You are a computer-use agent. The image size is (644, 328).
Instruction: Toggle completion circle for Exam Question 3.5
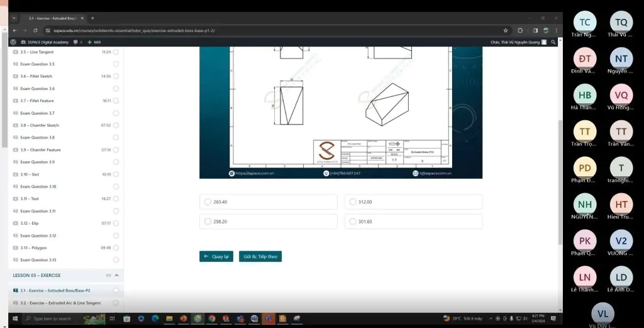tap(116, 64)
